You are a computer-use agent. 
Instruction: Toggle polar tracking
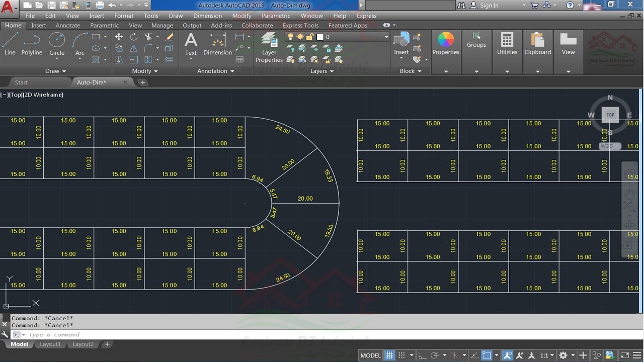pyautogui.click(x=435, y=355)
